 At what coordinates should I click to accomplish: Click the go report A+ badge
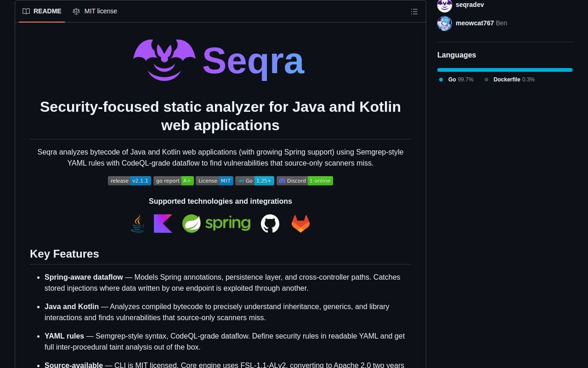[x=173, y=181]
